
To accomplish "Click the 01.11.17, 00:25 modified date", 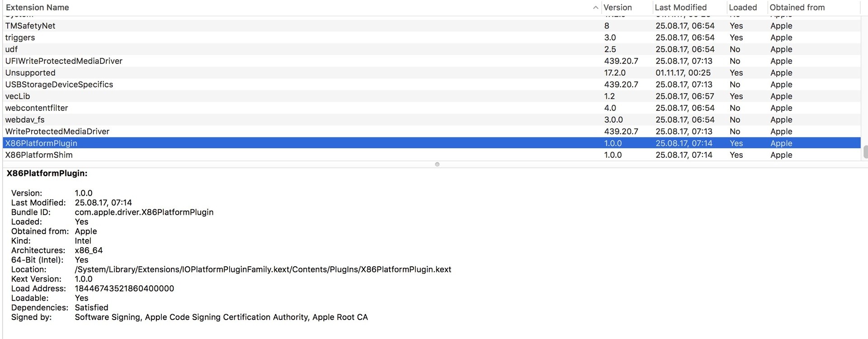I will pos(683,73).
